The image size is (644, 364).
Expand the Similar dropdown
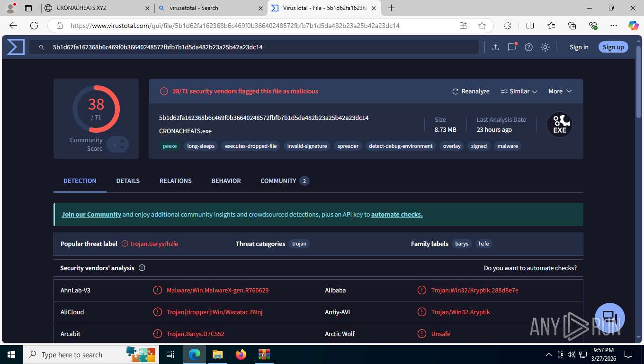[x=519, y=91]
